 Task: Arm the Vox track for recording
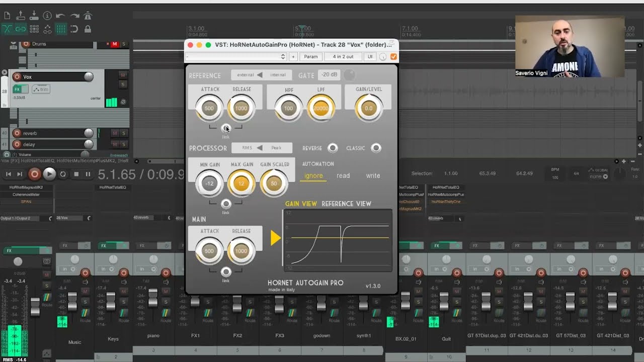pyautogui.click(x=17, y=77)
